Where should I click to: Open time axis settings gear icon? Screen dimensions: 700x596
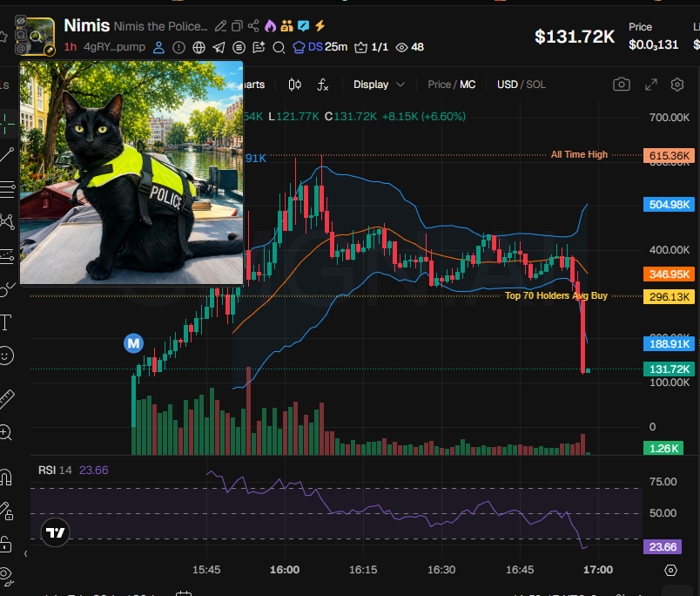670,570
